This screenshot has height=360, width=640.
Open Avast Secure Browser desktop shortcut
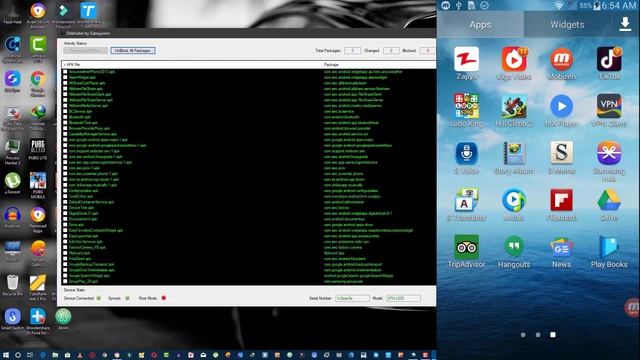pos(38,11)
